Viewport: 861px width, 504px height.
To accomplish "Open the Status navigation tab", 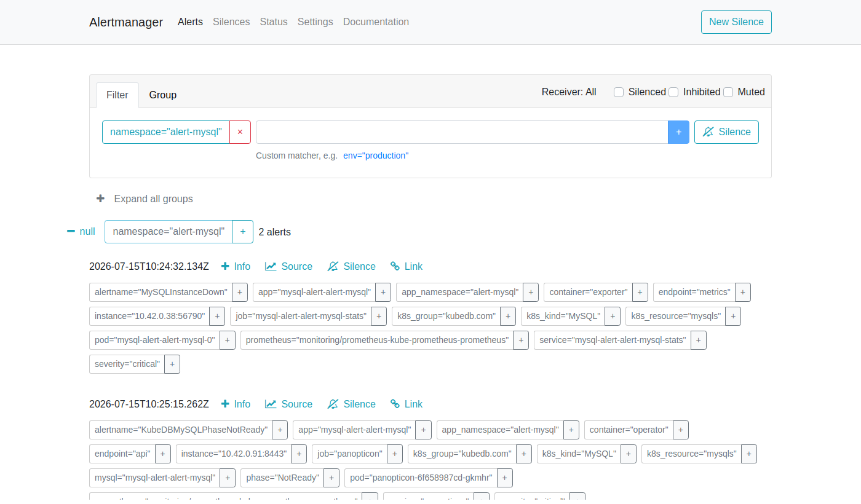I will [x=274, y=22].
